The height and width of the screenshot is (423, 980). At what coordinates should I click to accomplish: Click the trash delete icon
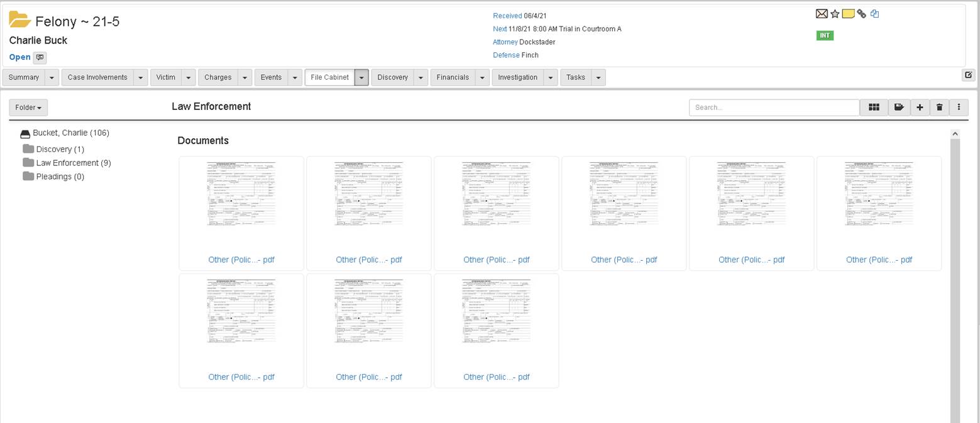point(939,107)
